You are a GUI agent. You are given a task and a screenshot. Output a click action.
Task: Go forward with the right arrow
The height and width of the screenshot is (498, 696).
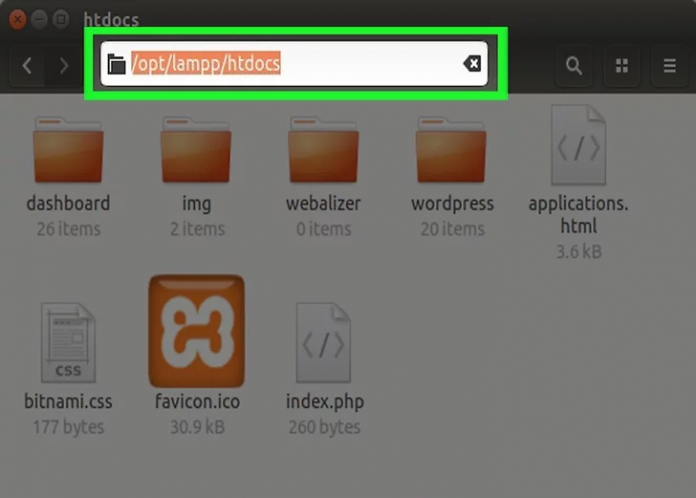[x=64, y=66]
